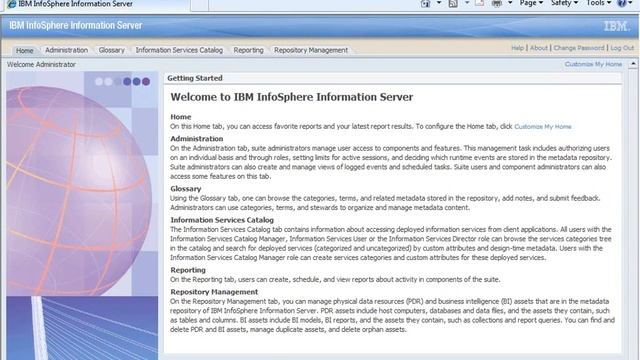Click the scrollbar up arrow

point(633,64)
